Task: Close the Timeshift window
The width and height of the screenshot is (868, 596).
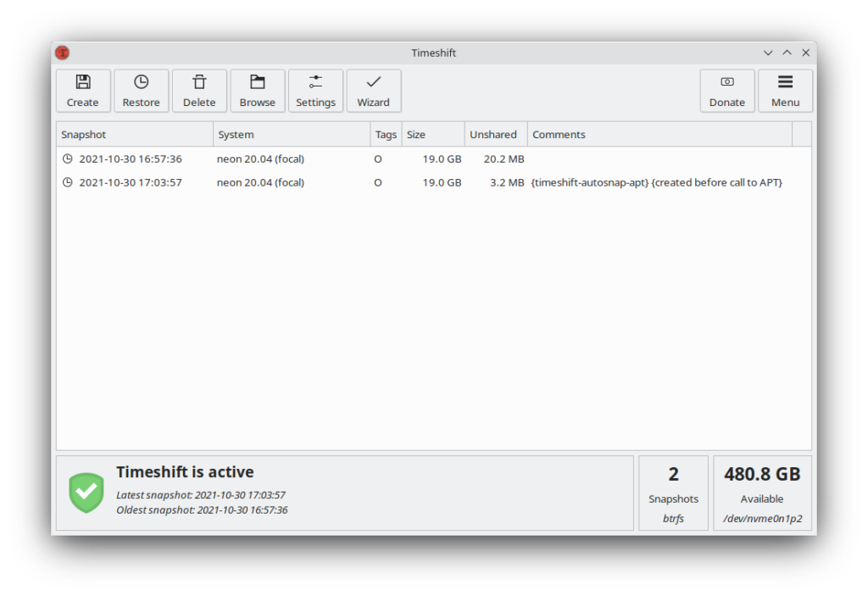Action: tap(806, 53)
